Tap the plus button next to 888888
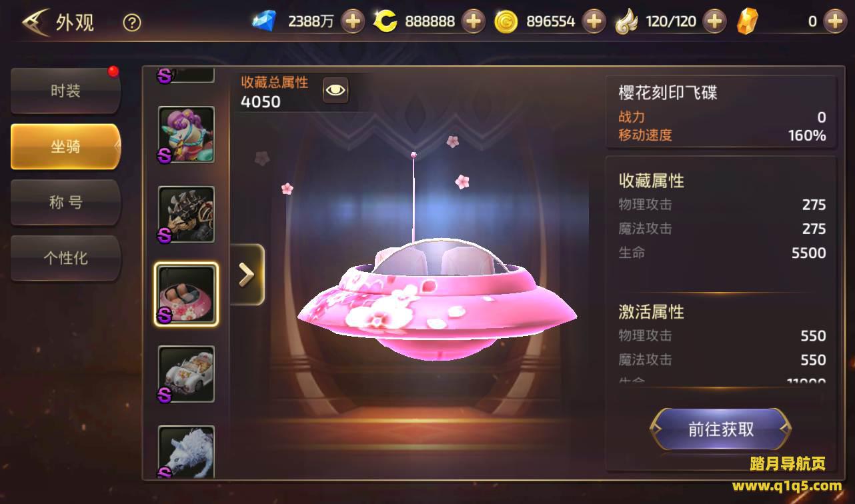 click(x=473, y=21)
